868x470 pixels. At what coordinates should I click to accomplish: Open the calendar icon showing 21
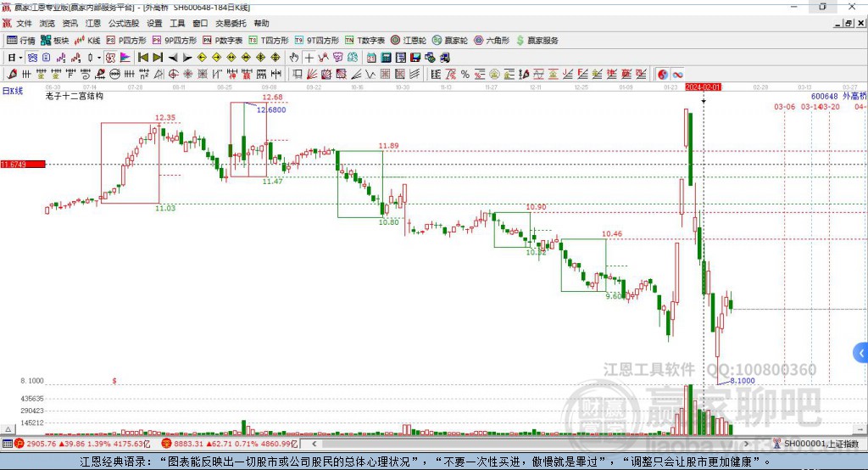[371, 58]
